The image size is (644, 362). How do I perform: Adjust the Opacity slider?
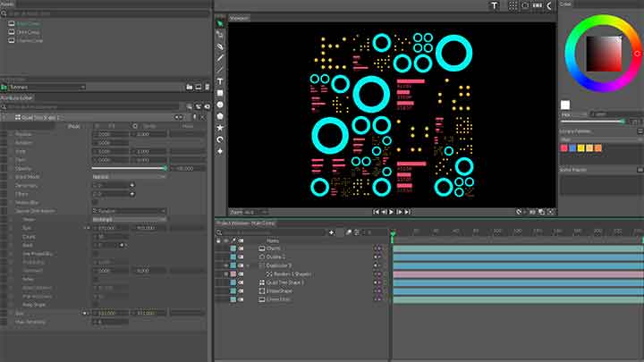coord(129,168)
